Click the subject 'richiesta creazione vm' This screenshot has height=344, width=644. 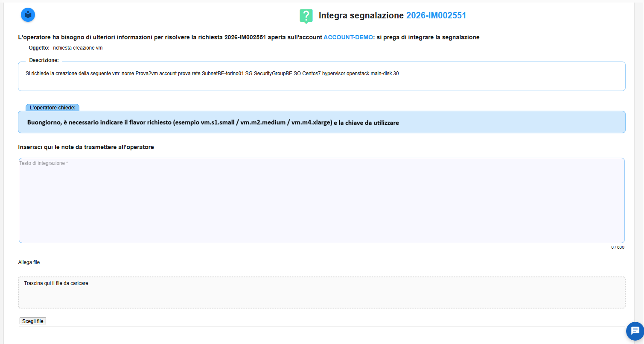point(78,48)
